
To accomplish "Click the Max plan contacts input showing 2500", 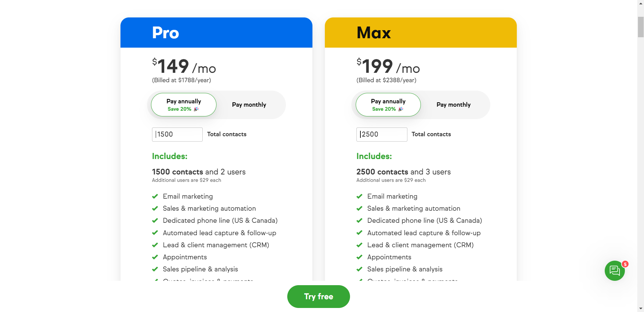I will [382, 134].
